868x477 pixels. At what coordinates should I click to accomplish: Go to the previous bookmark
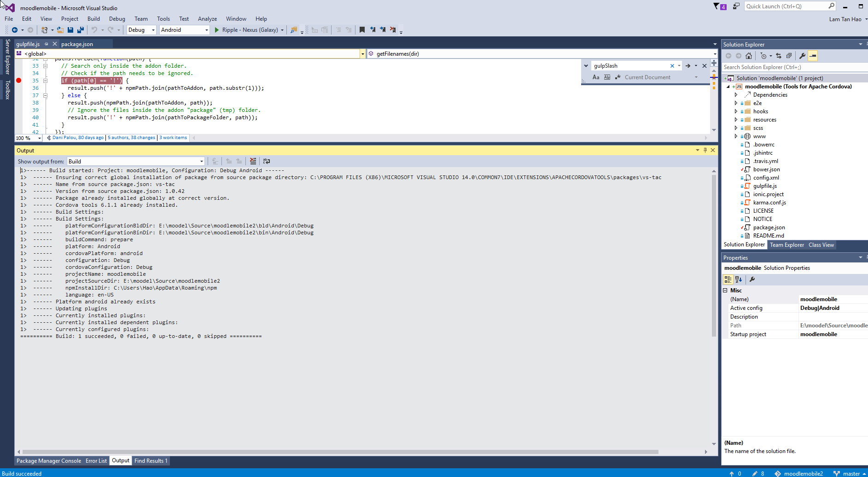point(373,30)
